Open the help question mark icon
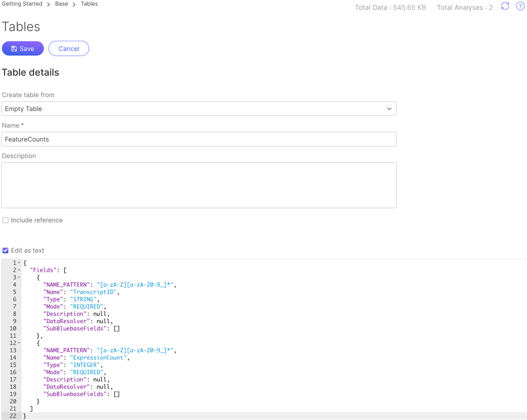The width and height of the screenshot is (527, 420). tap(520, 6)
